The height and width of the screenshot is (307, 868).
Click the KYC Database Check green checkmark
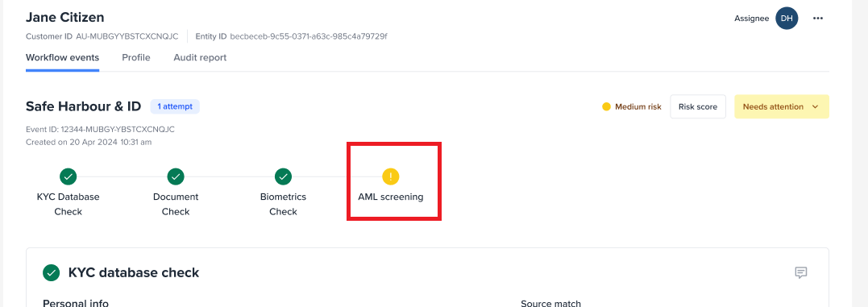(x=68, y=177)
